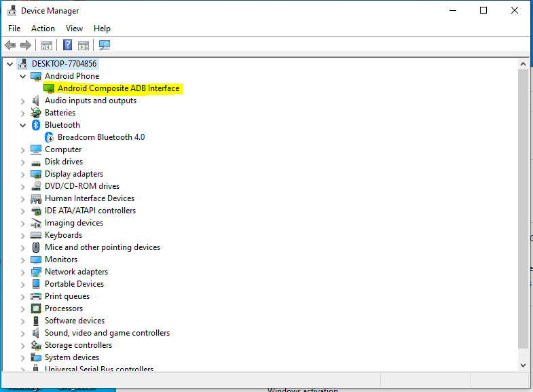Select the Portable Devices entry
This screenshot has height=392, width=533.
[74, 284]
